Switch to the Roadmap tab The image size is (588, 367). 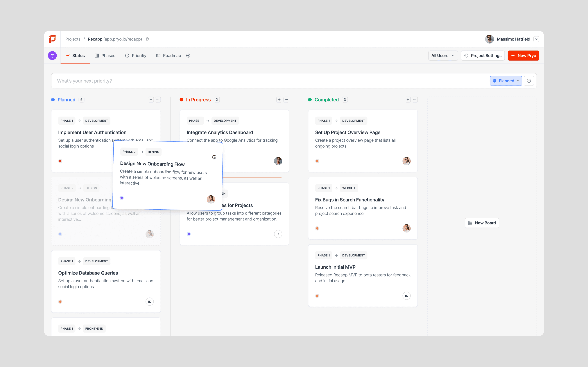tap(169, 56)
